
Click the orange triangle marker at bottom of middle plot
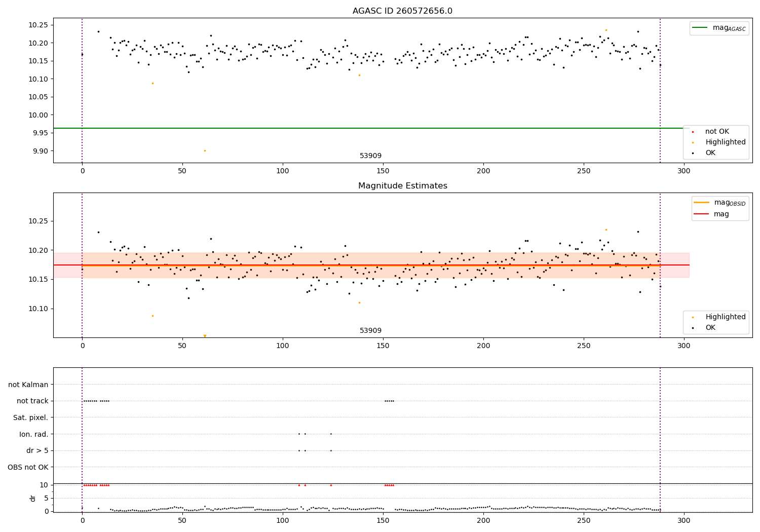tap(205, 336)
